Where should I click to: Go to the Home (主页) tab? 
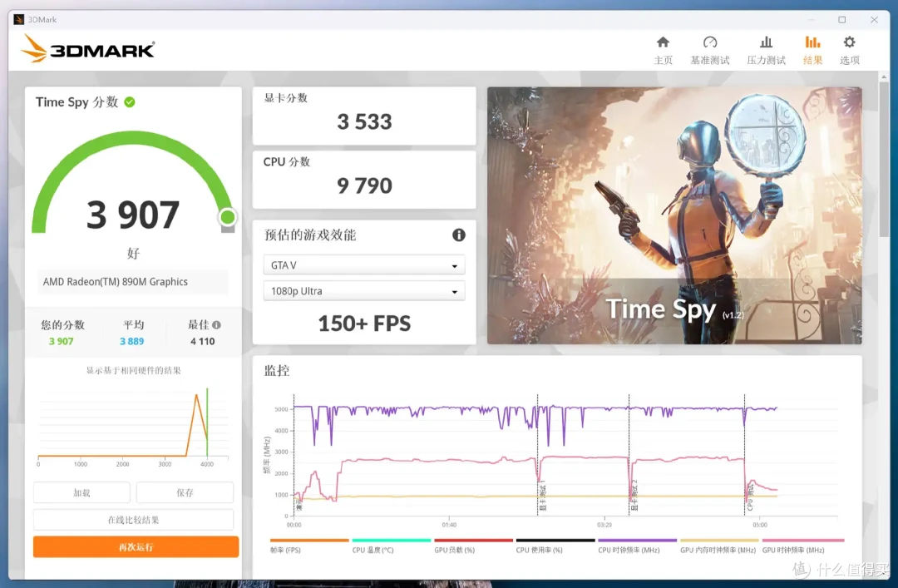point(663,51)
